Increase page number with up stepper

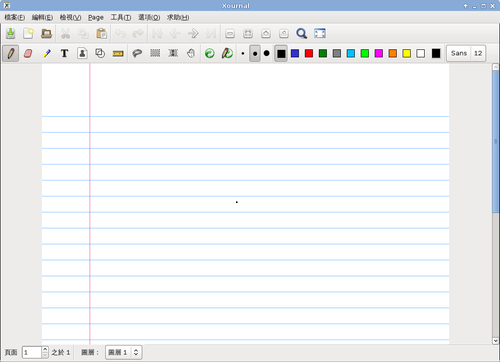[x=45, y=349]
